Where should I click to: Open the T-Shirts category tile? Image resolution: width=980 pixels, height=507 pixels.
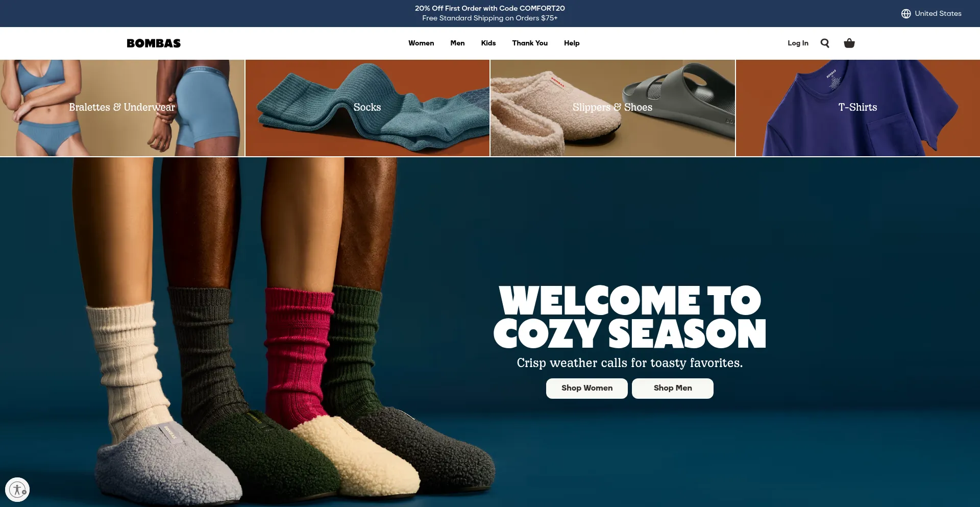(x=858, y=108)
